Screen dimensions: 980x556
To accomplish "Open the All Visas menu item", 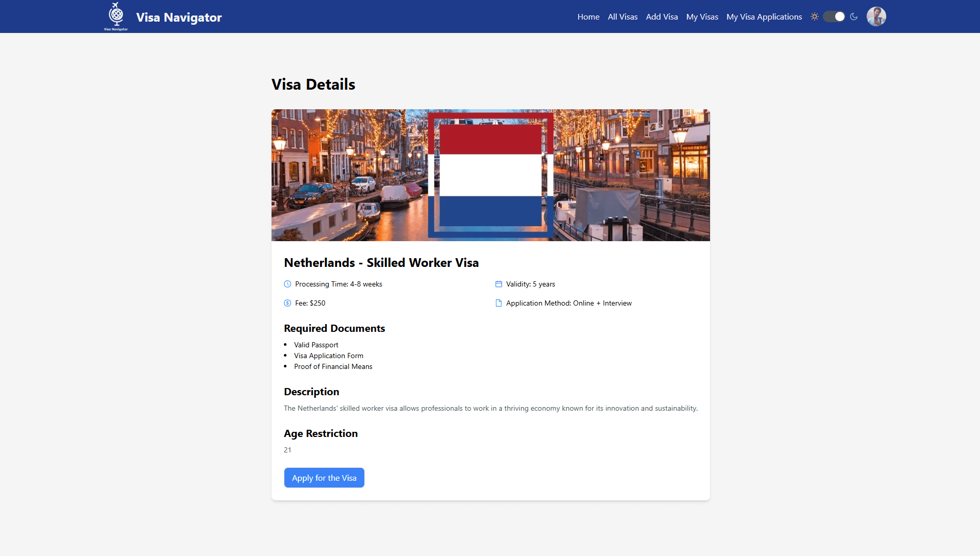I will coord(622,17).
